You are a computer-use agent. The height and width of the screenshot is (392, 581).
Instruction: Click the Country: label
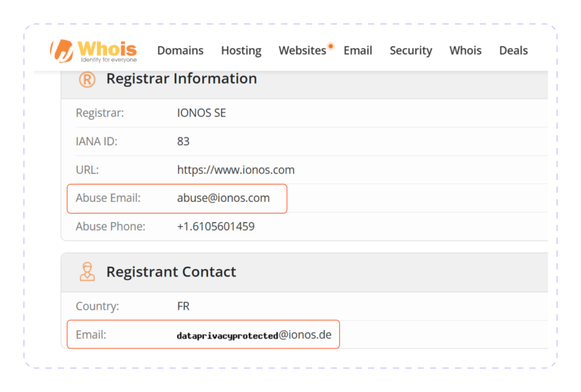pyautogui.click(x=98, y=306)
